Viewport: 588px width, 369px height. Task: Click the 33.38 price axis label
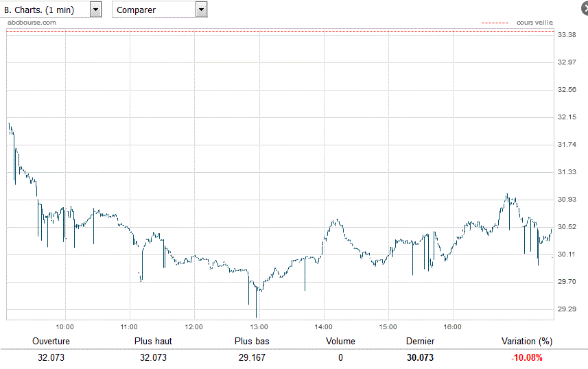coord(567,35)
